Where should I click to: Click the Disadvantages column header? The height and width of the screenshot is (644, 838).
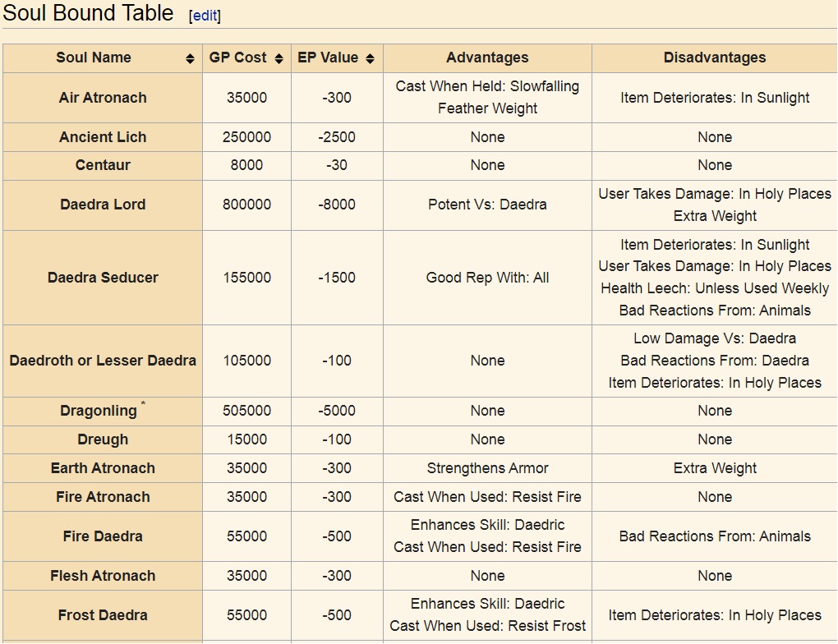[715, 57]
